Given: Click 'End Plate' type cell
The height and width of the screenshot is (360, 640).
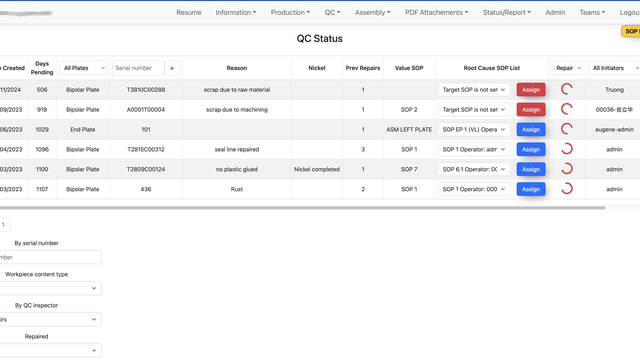Looking at the screenshot, I should 82,129.
